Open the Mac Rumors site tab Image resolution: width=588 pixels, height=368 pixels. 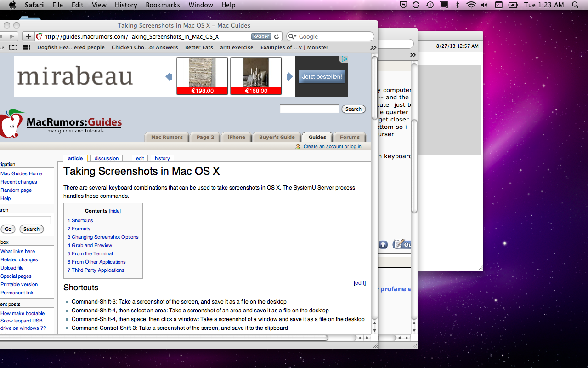(x=167, y=137)
